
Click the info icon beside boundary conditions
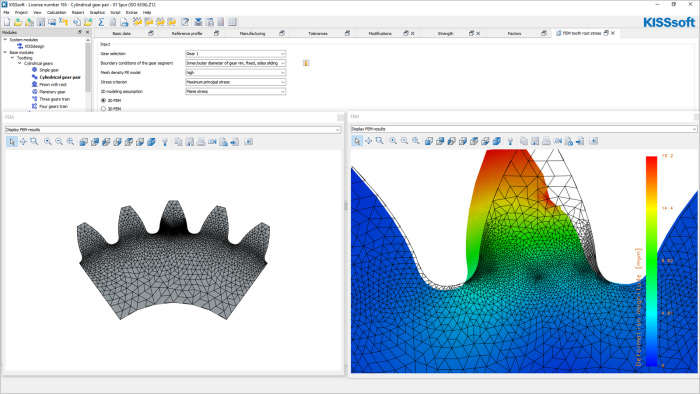(306, 63)
